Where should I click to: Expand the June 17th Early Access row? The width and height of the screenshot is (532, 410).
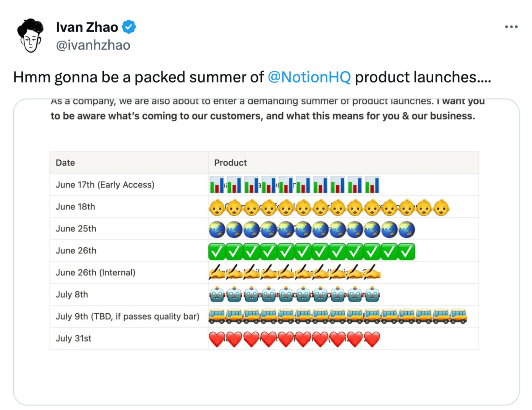point(105,184)
